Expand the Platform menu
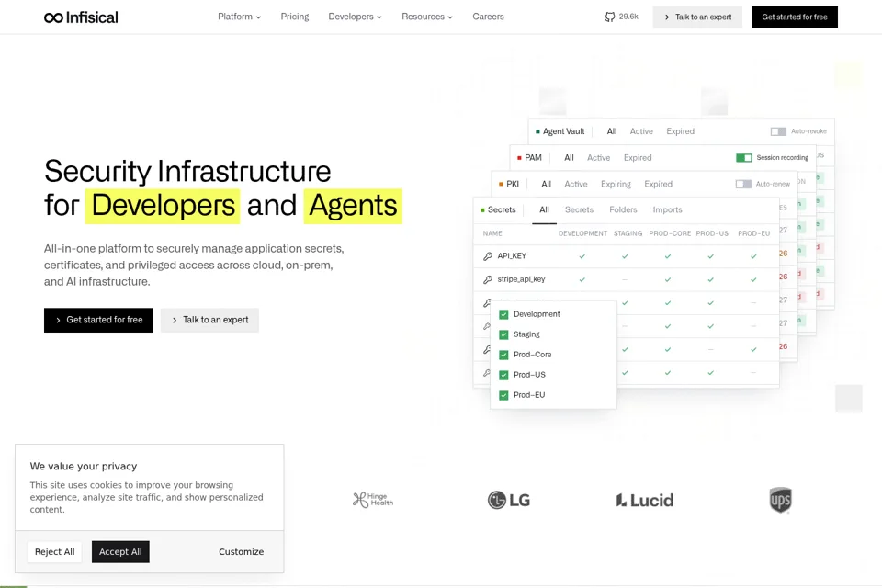Viewport: 882px width, 588px height. (x=240, y=17)
